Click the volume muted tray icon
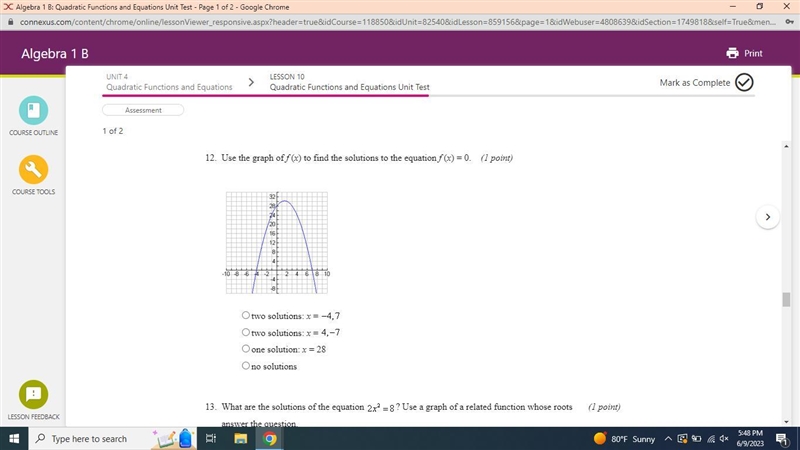 click(x=724, y=439)
